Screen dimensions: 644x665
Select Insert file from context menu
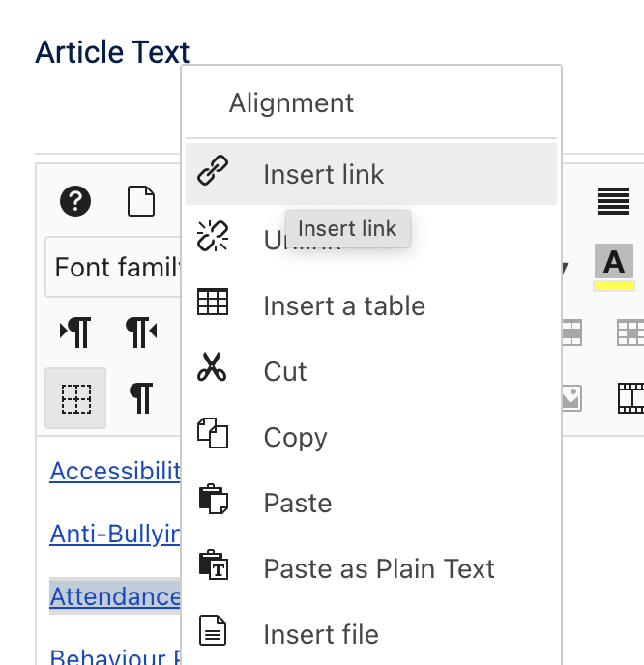coord(320,635)
